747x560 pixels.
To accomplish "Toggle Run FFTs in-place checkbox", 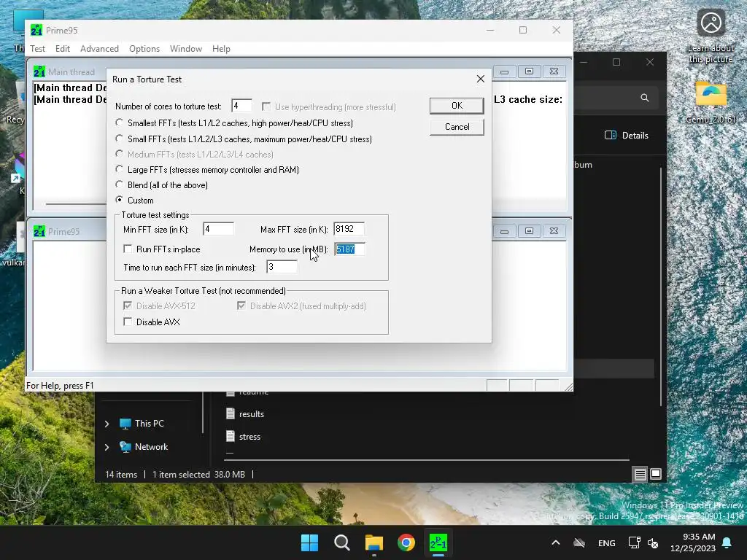I will (x=128, y=249).
